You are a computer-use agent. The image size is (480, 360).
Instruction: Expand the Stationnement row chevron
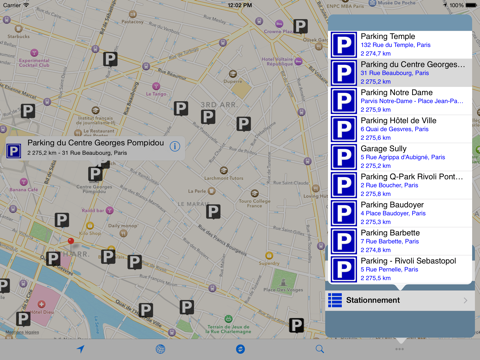pyautogui.click(x=465, y=300)
